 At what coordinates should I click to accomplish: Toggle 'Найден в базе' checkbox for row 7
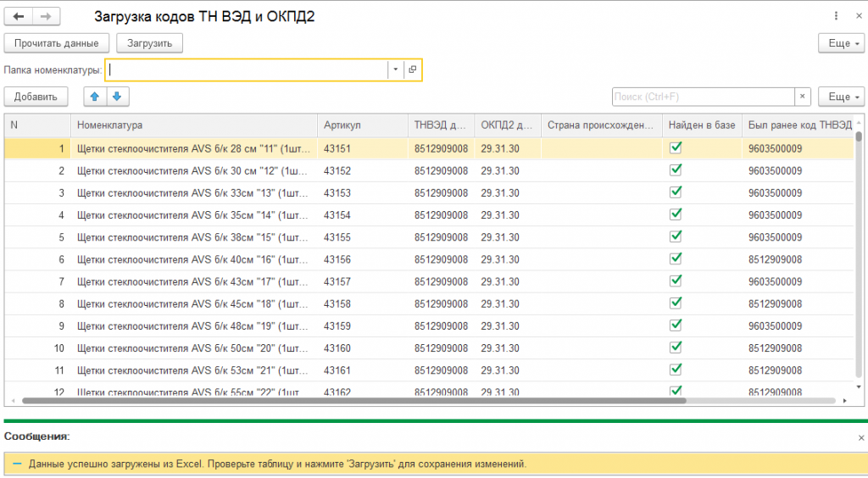click(x=676, y=281)
